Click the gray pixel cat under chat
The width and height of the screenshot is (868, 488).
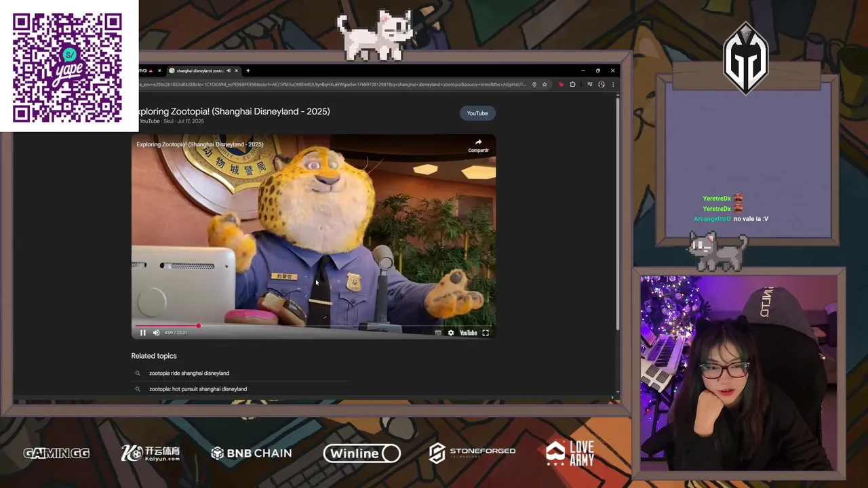[x=719, y=251]
